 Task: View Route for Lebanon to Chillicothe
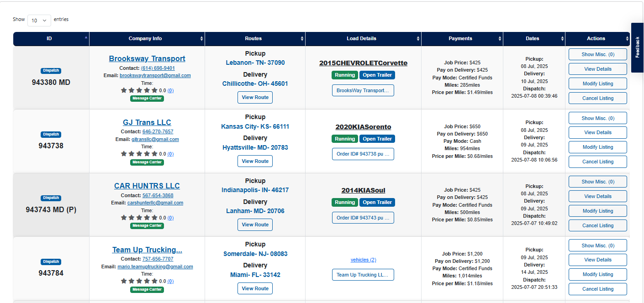pyautogui.click(x=255, y=98)
